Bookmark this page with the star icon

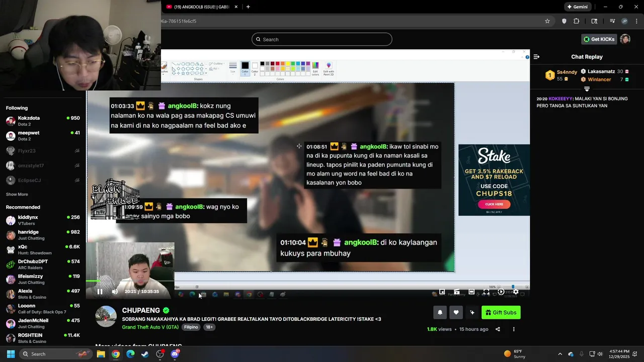[547, 21]
